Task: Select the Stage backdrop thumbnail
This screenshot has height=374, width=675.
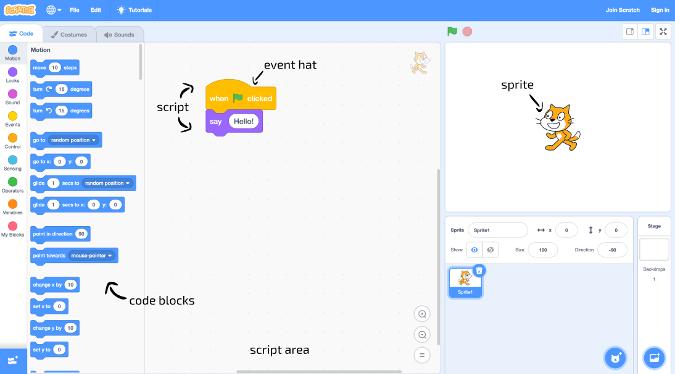Action: (654, 249)
